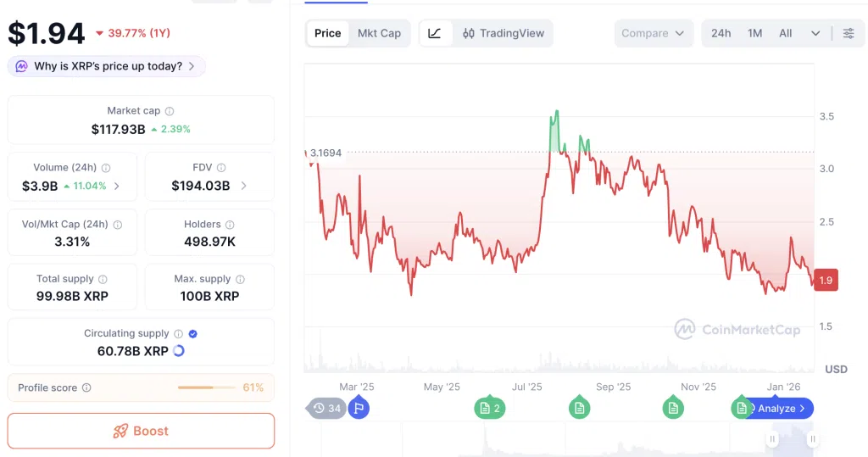Expand more time range options chevron

coord(815,33)
